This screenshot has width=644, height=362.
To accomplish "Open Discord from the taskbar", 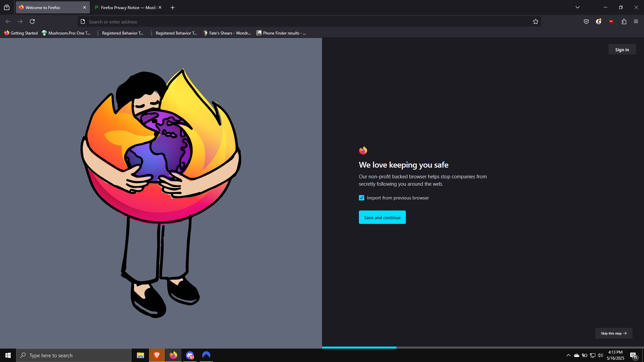I will 190,355.
